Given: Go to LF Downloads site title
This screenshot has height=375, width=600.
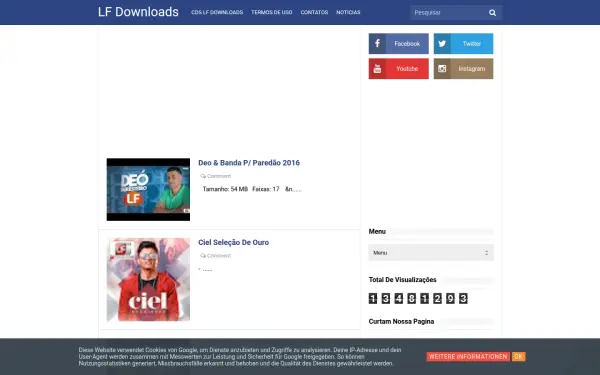Looking at the screenshot, I should (138, 12).
